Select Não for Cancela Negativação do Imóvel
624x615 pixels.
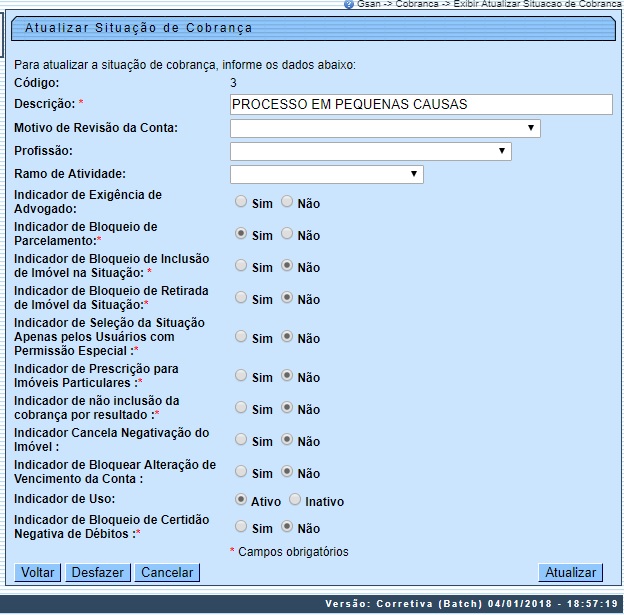coord(287,439)
